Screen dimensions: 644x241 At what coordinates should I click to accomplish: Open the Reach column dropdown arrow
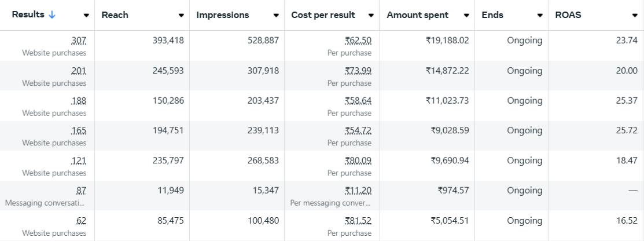(x=181, y=16)
